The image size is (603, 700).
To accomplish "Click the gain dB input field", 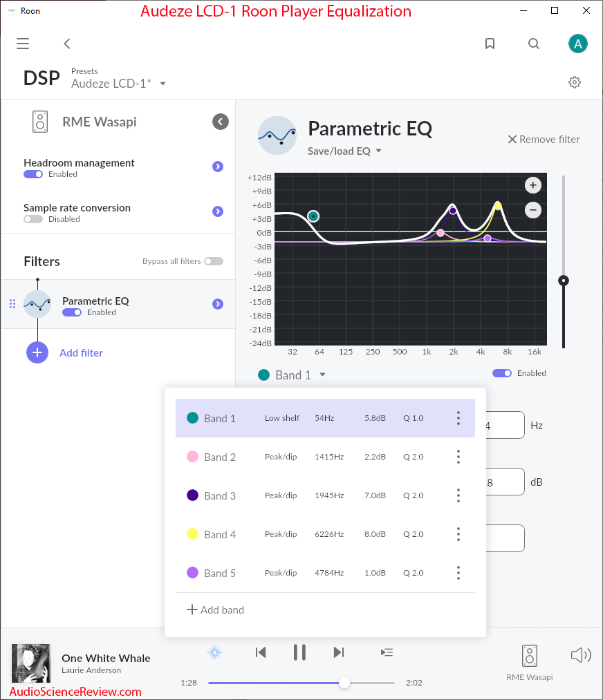I will (x=505, y=482).
